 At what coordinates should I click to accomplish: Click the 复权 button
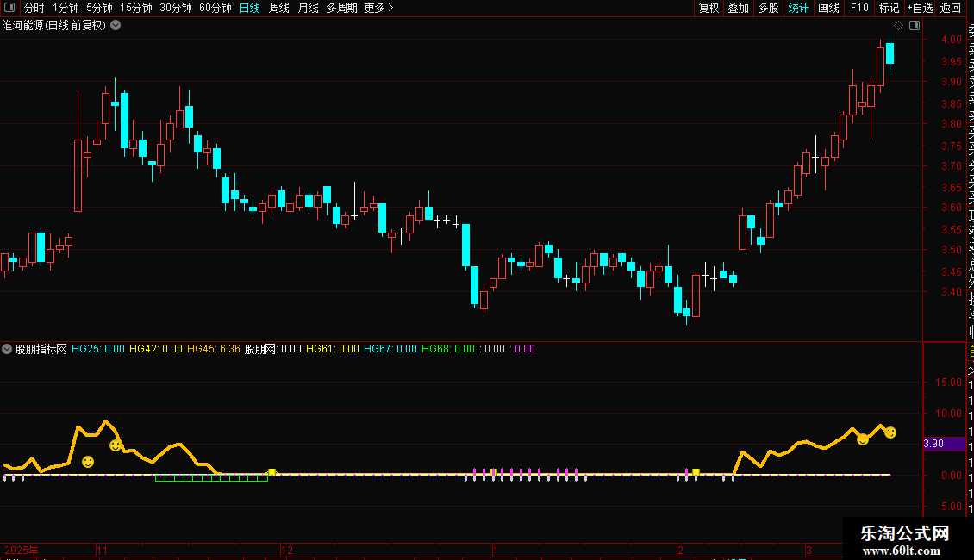(x=709, y=8)
